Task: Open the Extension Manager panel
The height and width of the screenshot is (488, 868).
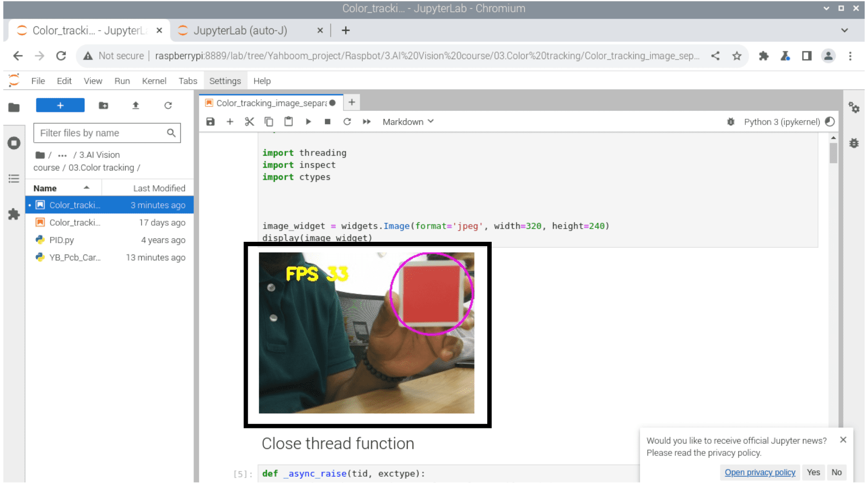Action: 14,215
